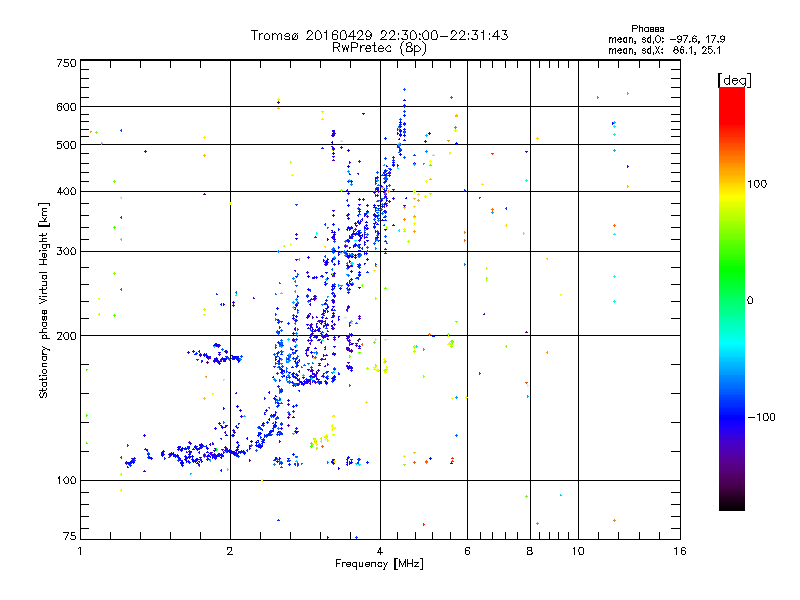800x600 pixels.
Task: Click the colorbar tick label "-100"
Action: [x=762, y=417]
